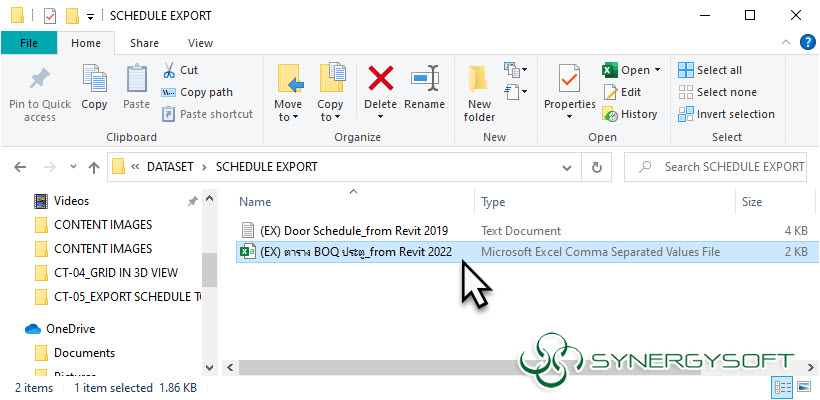This screenshot has height=400, width=820.
Task: Open the Customize Quick Access Toolbar dropdown
Action: pos(90,17)
